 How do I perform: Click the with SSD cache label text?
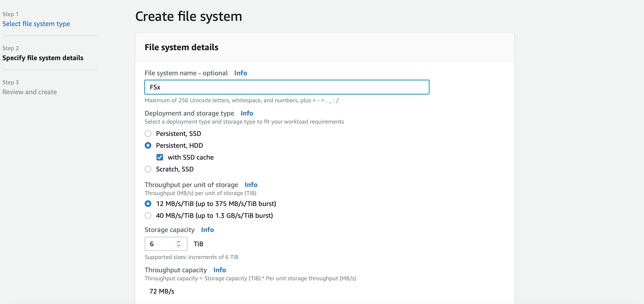pos(190,157)
